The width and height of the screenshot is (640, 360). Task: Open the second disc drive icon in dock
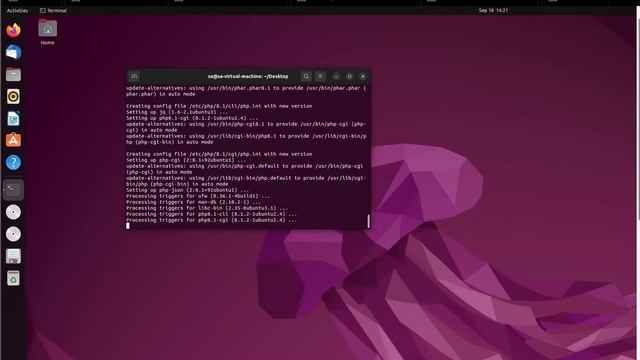tap(13, 234)
